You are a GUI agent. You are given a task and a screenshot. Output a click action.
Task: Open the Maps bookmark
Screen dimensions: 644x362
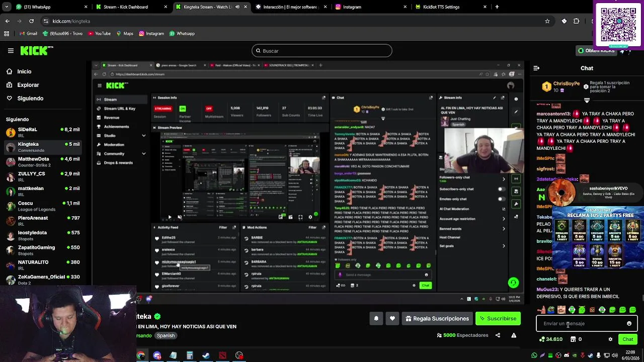(125, 34)
